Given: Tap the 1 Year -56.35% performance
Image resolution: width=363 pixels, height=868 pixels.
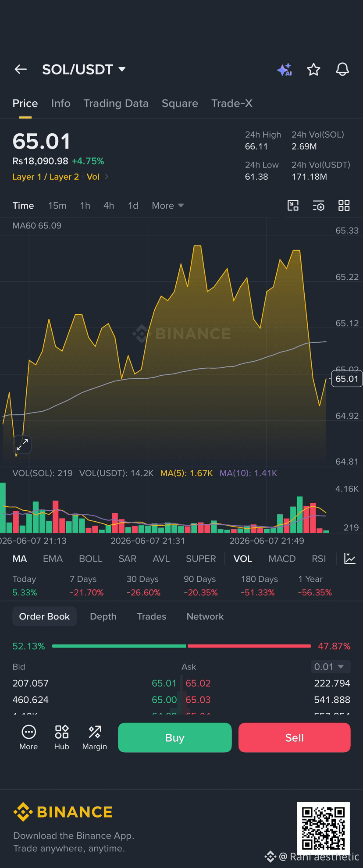Looking at the screenshot, I should click(315, 586).
